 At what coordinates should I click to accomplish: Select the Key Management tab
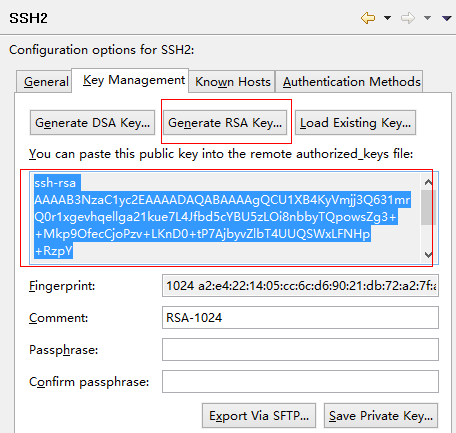[x=130, y=80]
